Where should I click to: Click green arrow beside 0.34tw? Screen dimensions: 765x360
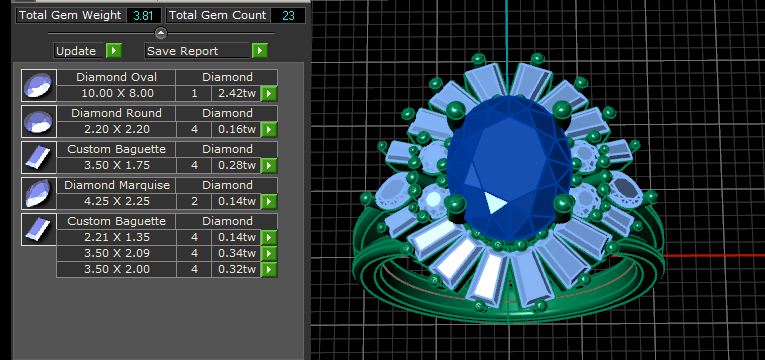[x=269, y=254]
